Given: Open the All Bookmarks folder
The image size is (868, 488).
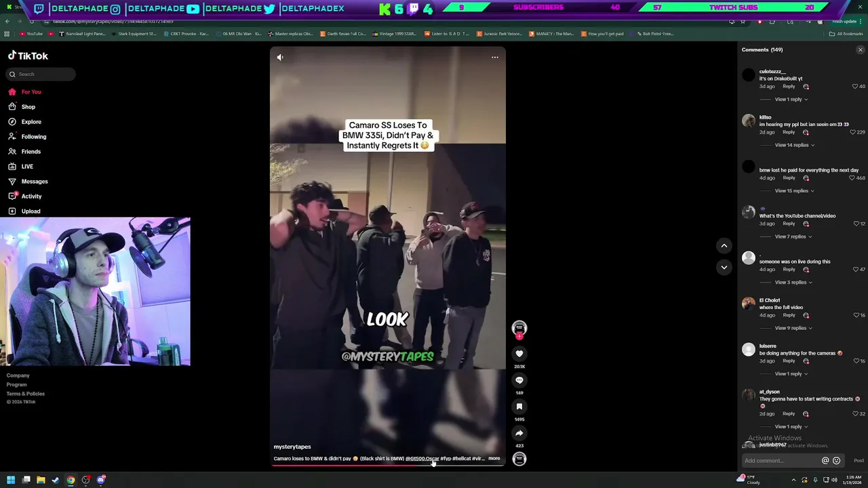Looking at the screenshot, I should click(x=846, y=34).
